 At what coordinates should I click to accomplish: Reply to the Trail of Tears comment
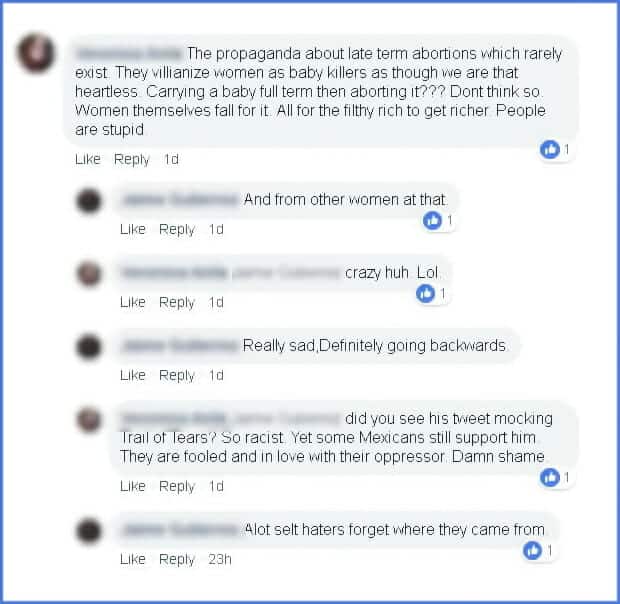177,487
